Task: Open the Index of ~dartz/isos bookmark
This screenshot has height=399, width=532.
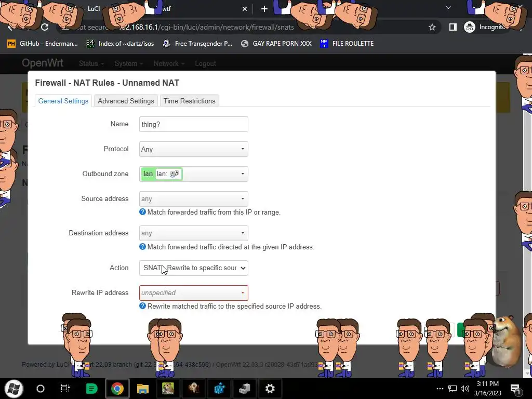Action: tap(120, 44)
